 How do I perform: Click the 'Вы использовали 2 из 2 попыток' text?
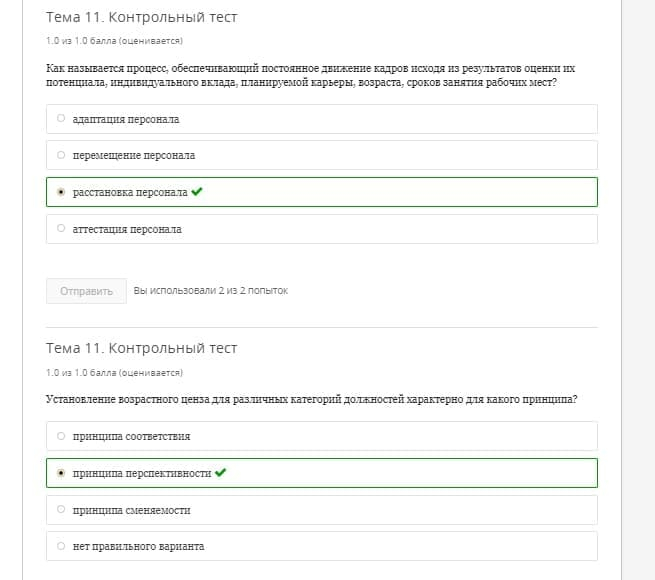click(211, 291)
